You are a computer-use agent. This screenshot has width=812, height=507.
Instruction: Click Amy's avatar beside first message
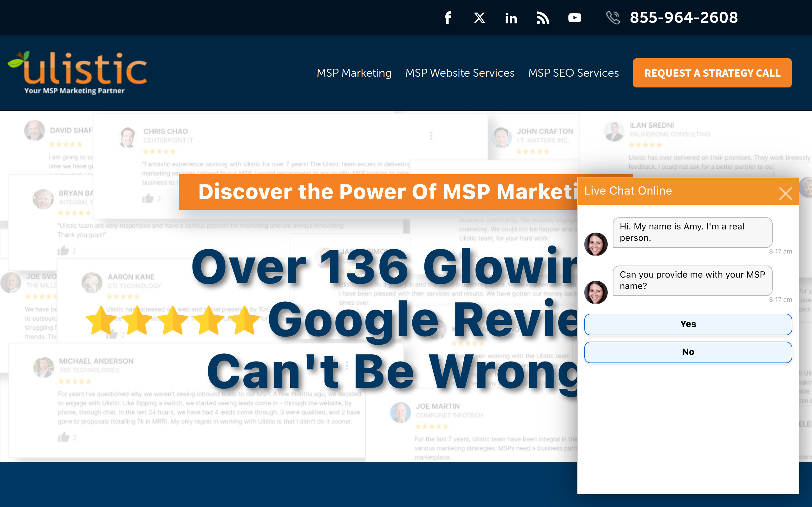coord(596,244)
